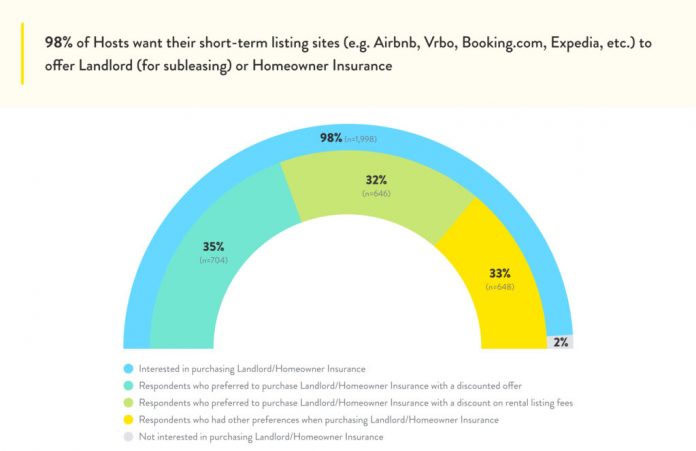Click the blue legend dot for Interested
The width and height of the screenshot is (696, 451).
point(128,369)
